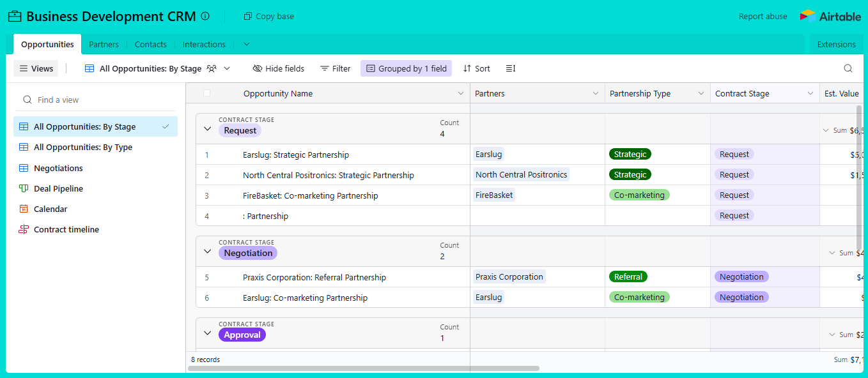Collapse the Approval group
Viewport: 868px width, 378px height.
207,333
